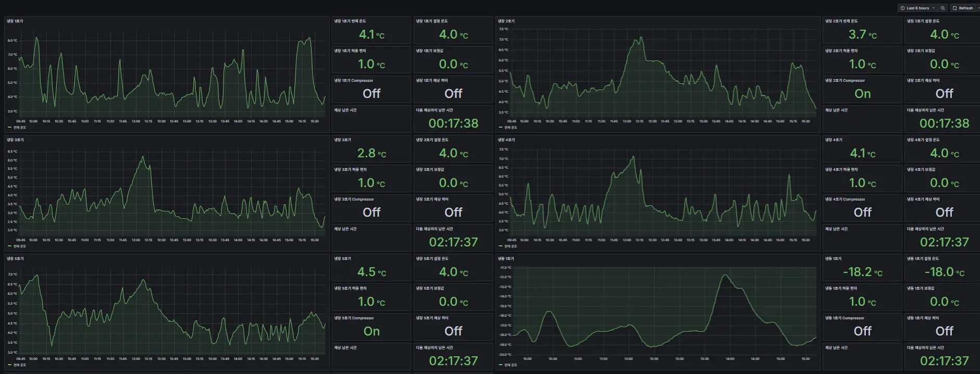Toggle 현재 온도 legend in 냉동 1호기 chart

[x=511, y=365]
